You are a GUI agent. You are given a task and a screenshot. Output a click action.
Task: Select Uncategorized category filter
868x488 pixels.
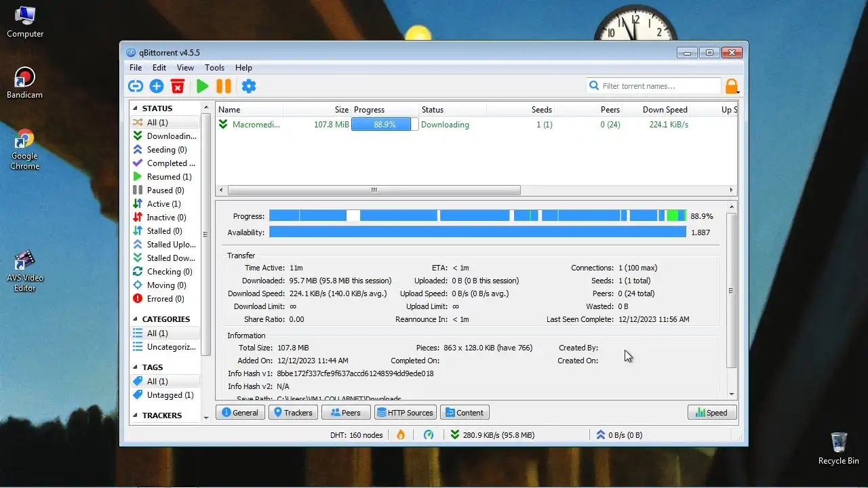(x=165, y=347)
